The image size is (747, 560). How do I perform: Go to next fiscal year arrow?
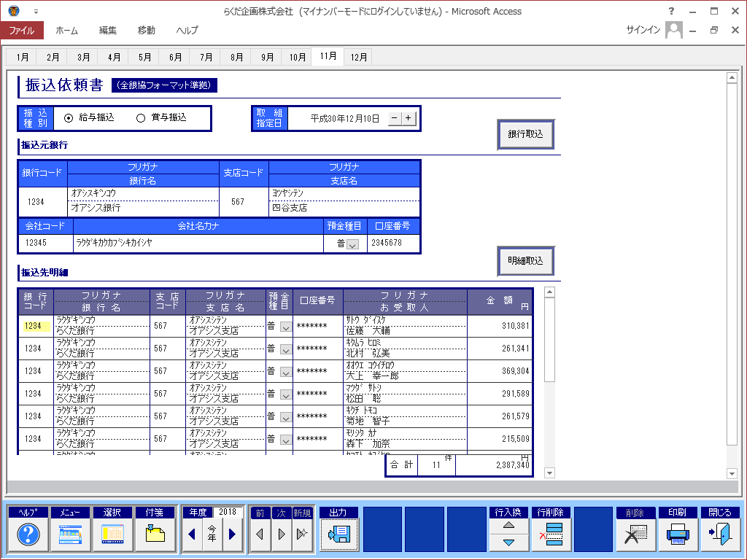click(x=233, y=534)
